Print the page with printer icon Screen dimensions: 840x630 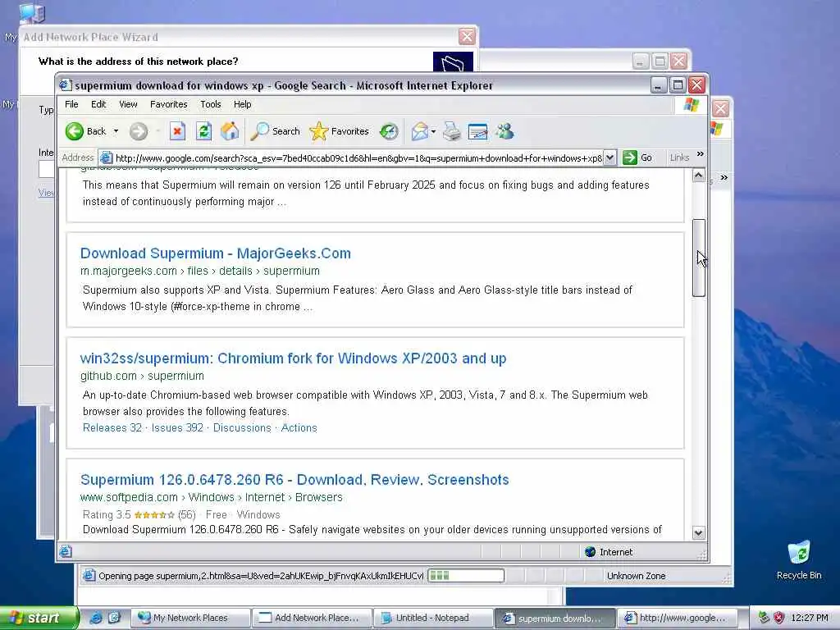point(452,131)
